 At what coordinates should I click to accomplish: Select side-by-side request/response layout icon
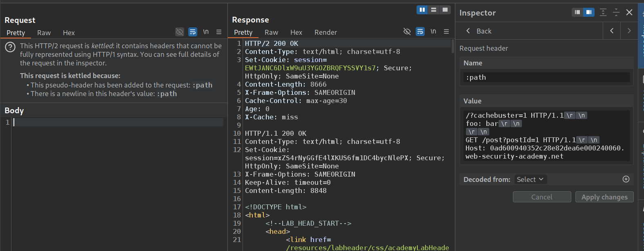422,10
